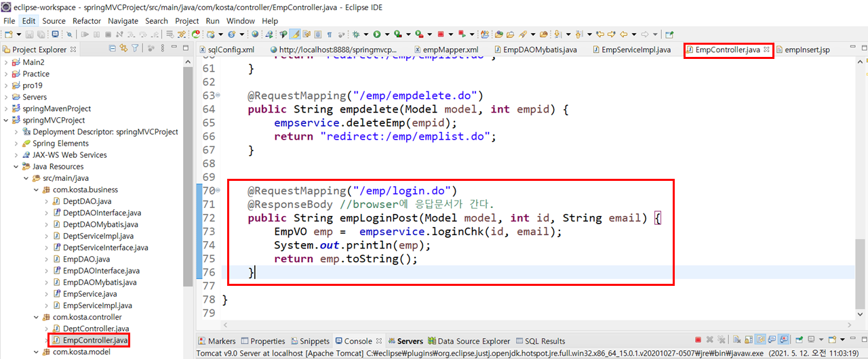The width and height of the screenshot is (868, 359).
Task: Close the EmpController.java tab
Action: click(x=766, y=49)
